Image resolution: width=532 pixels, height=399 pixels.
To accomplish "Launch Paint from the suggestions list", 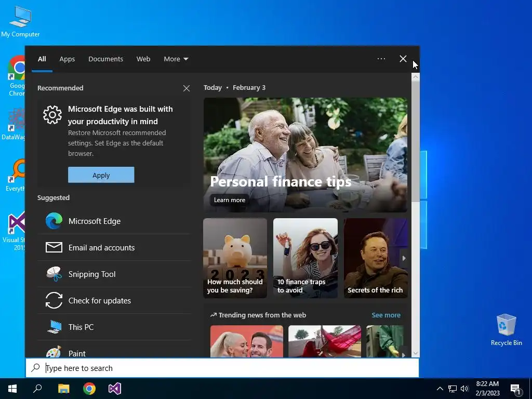I will click(114, 350).
